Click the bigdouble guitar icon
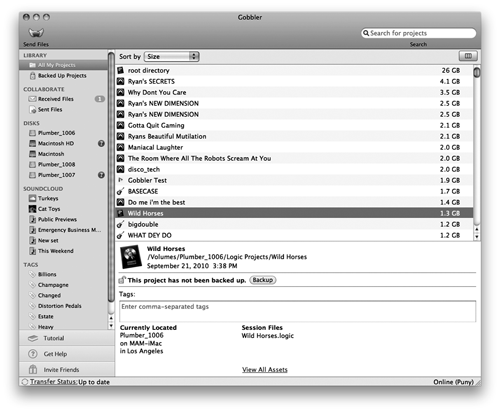This screenshot has height=412, width=500. [121, 224]
